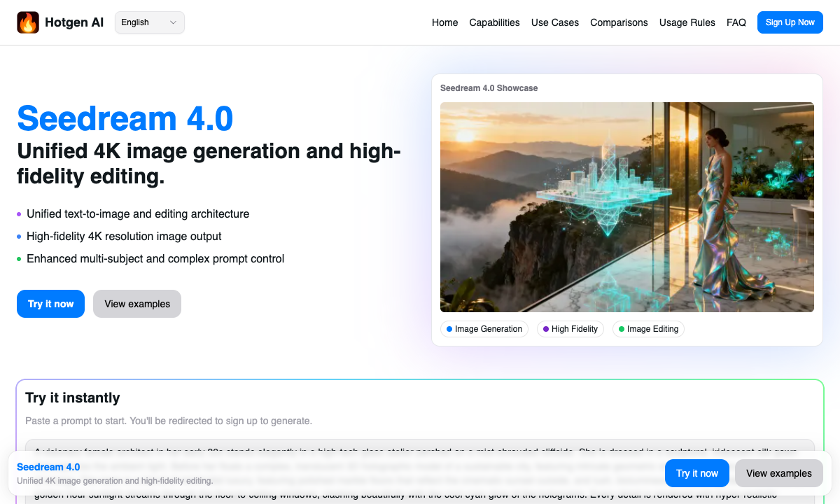The width and height of the screenshot is (840, 504).
Task: Toggle the Image Editing badge
Action: point(648,328)
